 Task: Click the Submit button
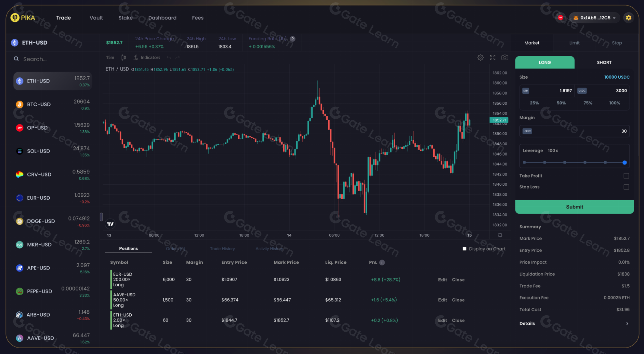click(x=574, y=207)
